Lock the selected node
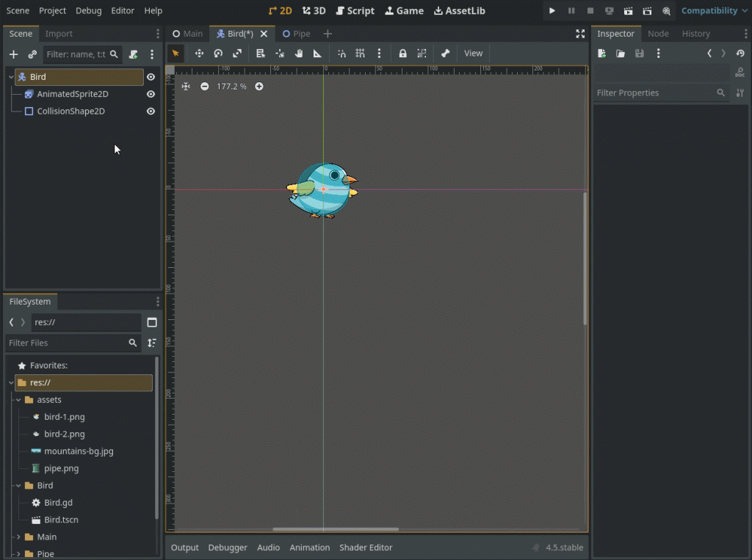Screen dimensions: 752x560 402,54
